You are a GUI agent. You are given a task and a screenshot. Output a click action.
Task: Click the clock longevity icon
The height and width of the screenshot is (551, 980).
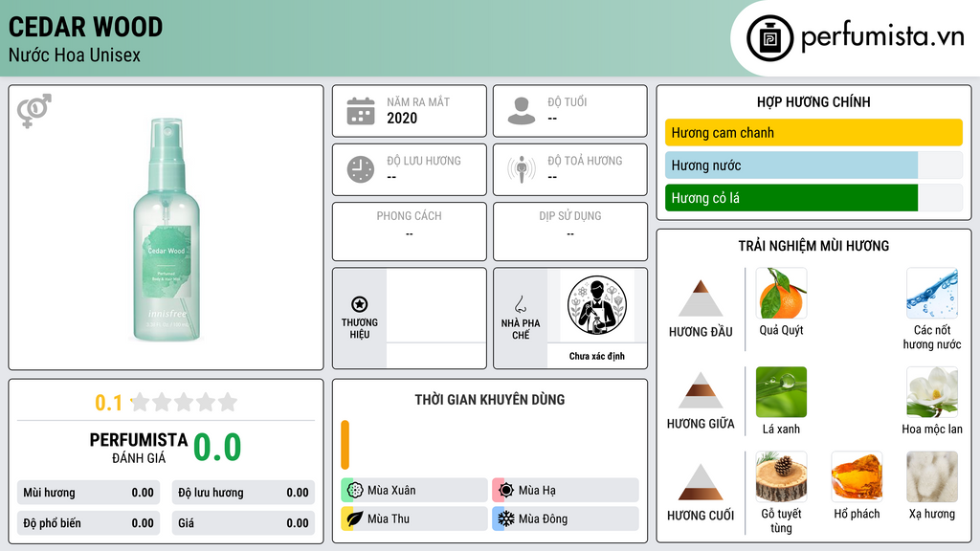pyautogui.click(x=361, y=169)
